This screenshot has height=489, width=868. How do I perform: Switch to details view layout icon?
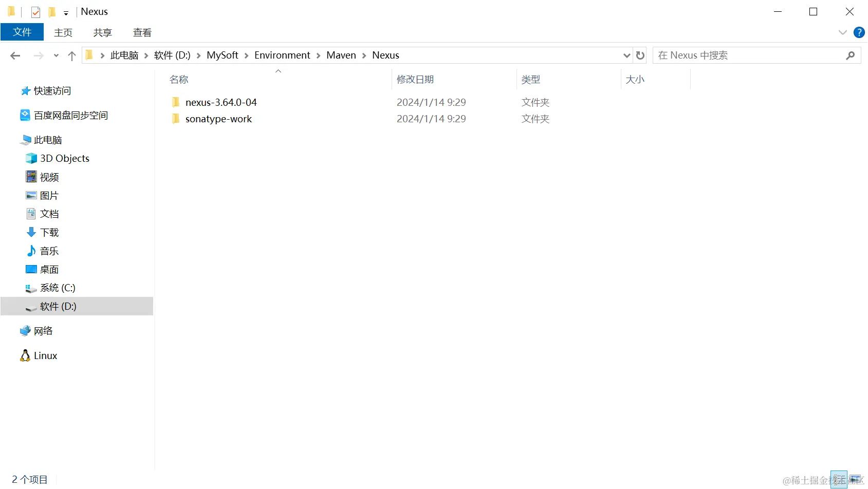(x=839, y=480)
